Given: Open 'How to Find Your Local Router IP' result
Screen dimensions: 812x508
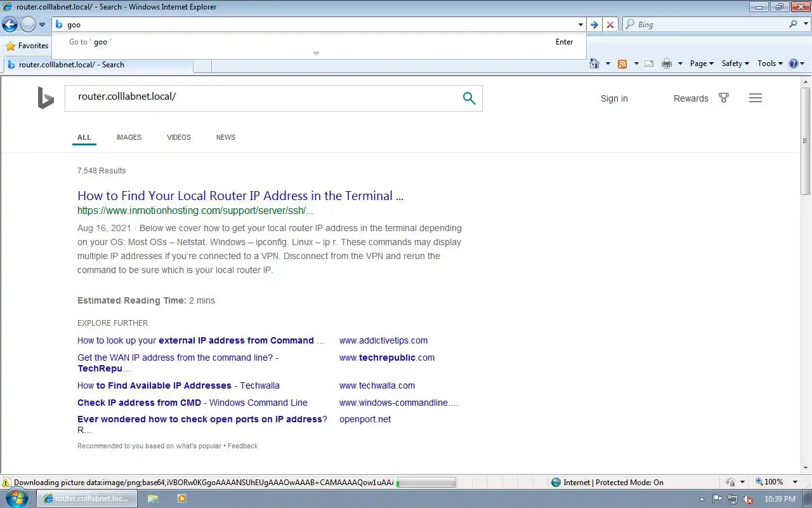Looking at the screenshot, I should tap(240, 196).
